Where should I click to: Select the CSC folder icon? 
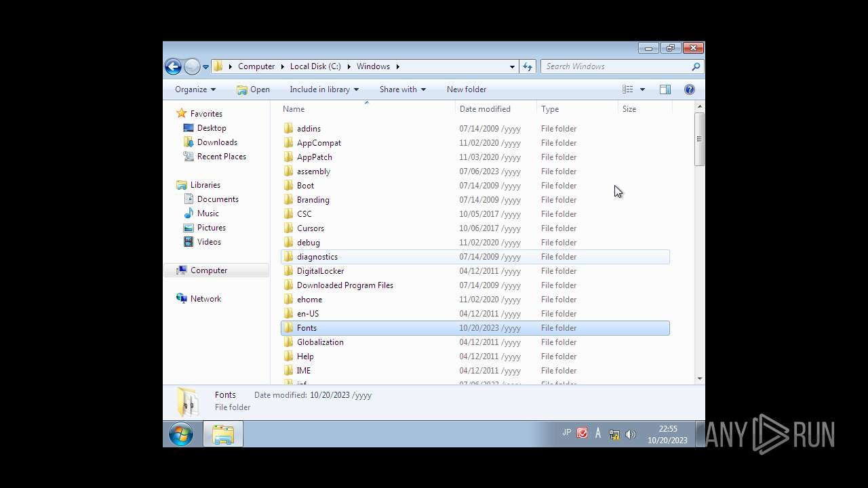pyautogui.click(x=288, y=214)
